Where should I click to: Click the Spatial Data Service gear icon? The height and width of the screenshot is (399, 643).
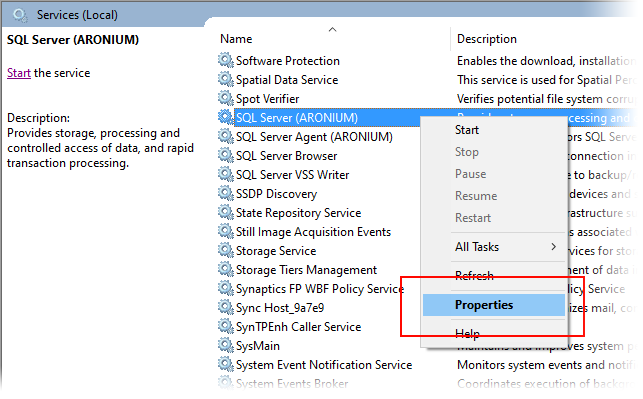pos(226,79)
